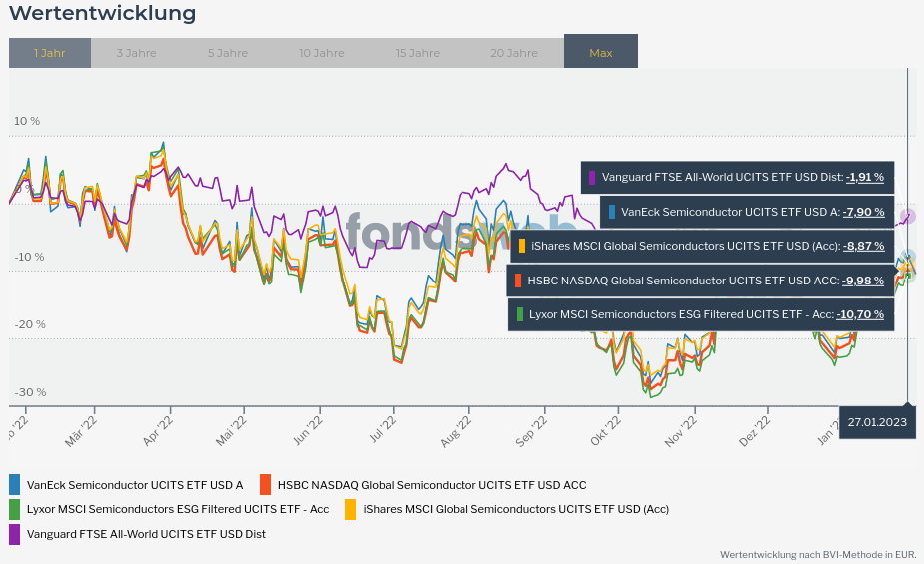Click the Vanguard -1,91 % tooltip entry
This screenshot has width=924, height=564.
coord(737,178)
